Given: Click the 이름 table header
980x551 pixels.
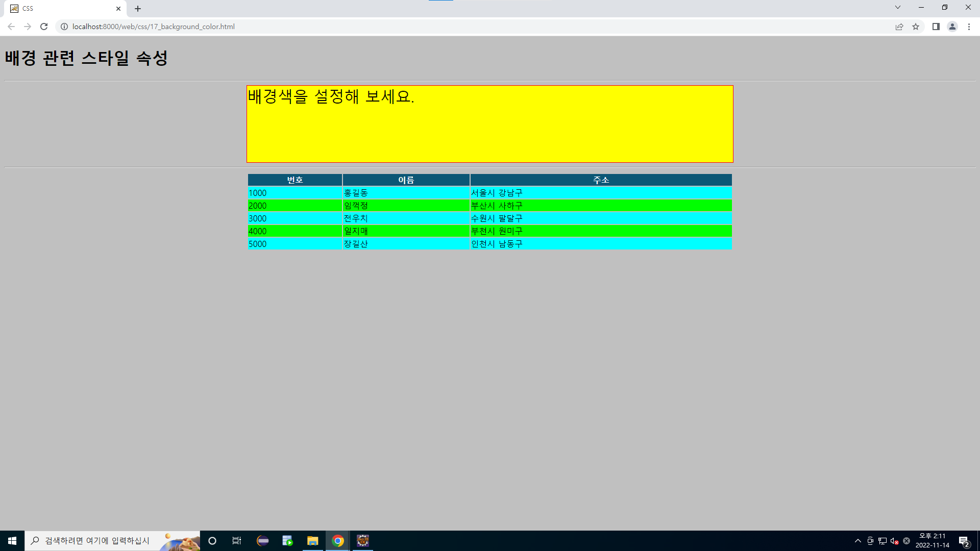Looking at the screenshot, I should pyautogui.click(x=406, y=180).
